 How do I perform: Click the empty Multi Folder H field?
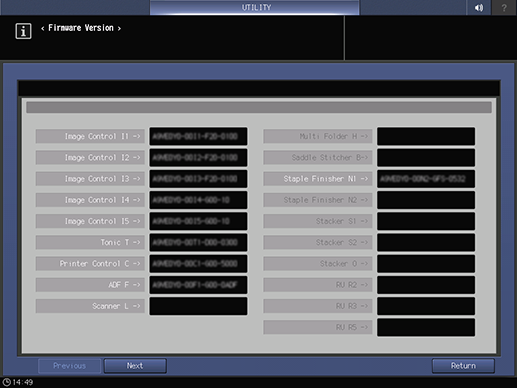point(426,136)
